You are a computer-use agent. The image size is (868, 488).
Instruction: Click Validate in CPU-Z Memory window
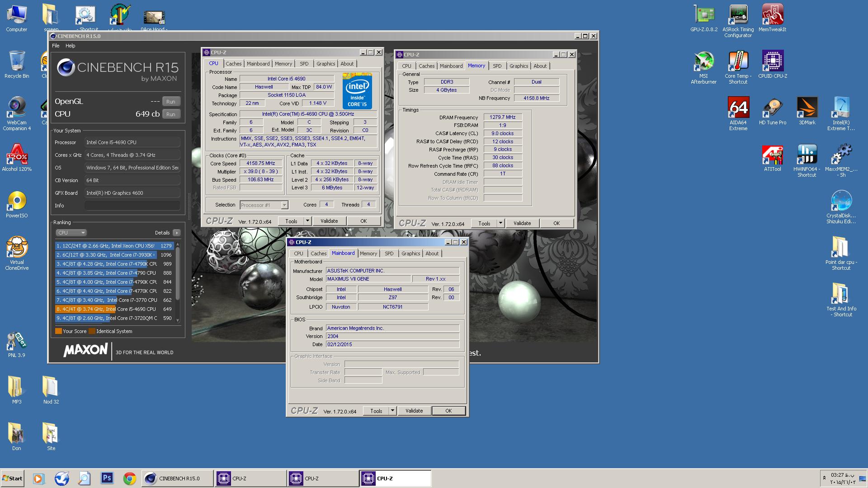coord(522,223)
